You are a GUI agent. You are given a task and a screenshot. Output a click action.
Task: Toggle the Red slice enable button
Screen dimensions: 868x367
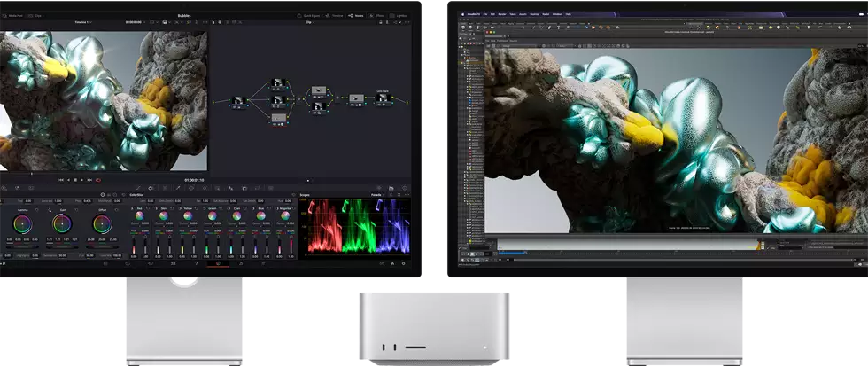tap(132, 208)
